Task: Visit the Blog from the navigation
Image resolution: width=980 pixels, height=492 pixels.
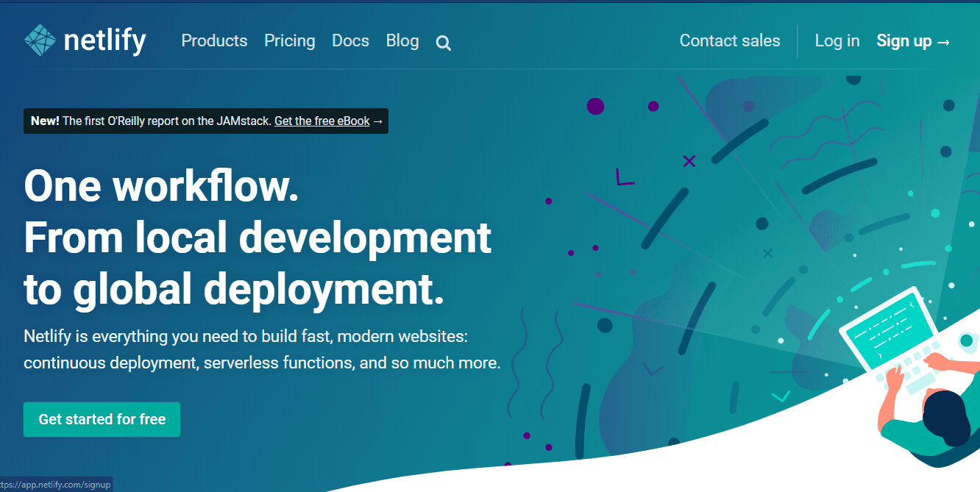Action: click(402, 41)
